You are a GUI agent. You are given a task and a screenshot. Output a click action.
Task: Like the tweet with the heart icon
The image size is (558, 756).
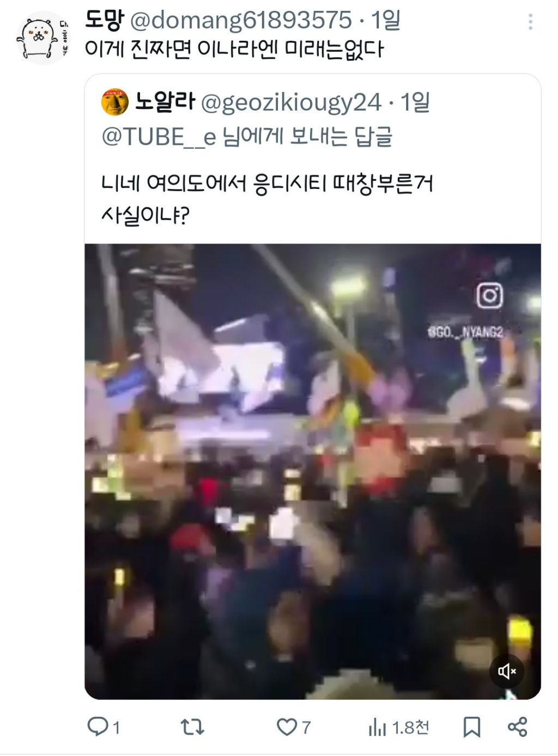(287, 727)
